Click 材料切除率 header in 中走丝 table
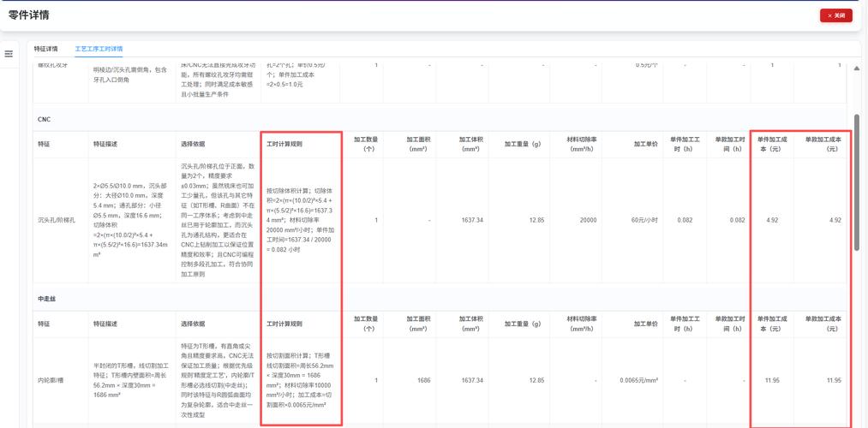868x428 pixels. [x=583, y=324]
